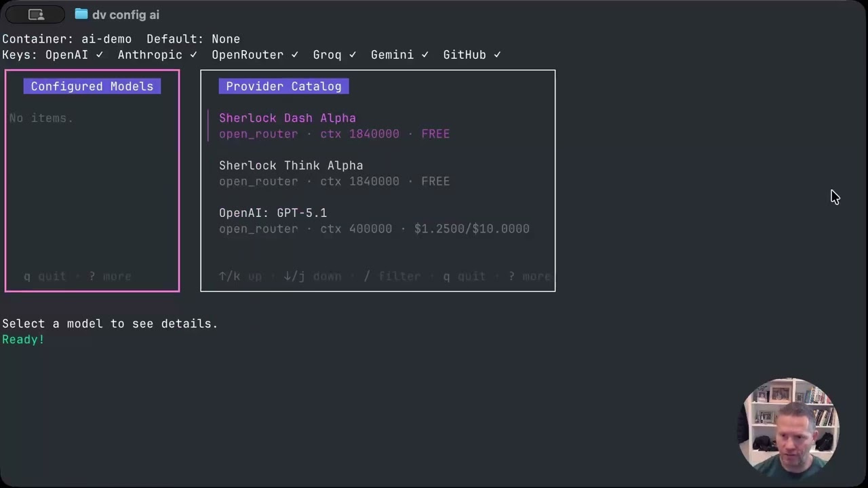Select the Provider Catalog panel header
868x488 pixels.
(283, 86)
